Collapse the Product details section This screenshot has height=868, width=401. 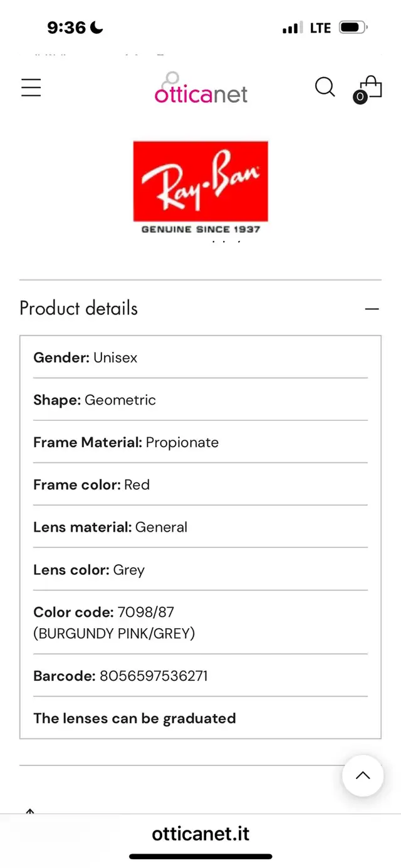(x=372, y=309)
